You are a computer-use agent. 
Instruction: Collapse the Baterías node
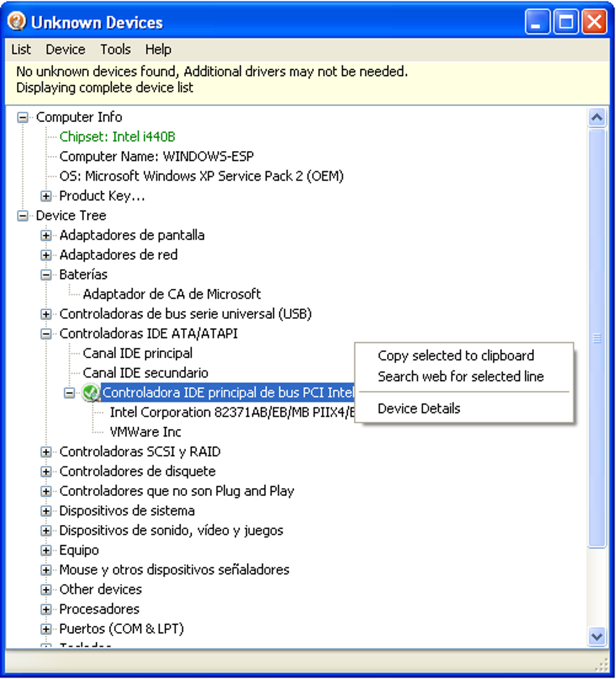click(x=46, y=275)
